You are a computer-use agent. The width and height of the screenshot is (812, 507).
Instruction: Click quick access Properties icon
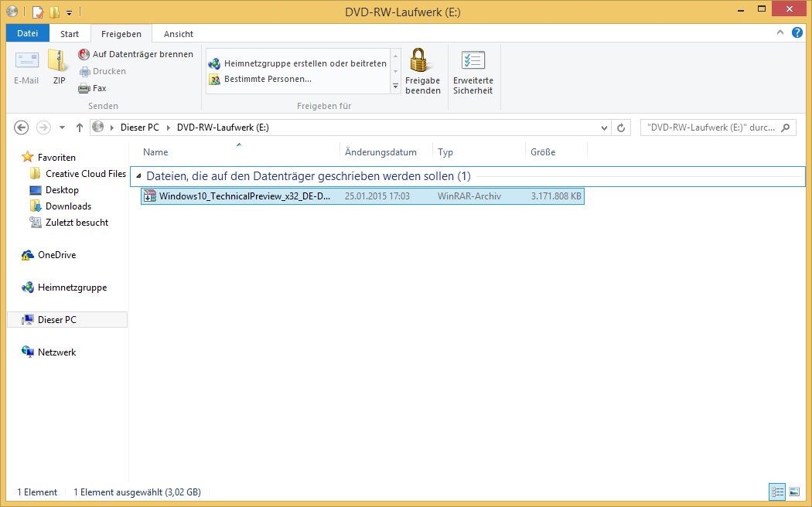(38, 12)
